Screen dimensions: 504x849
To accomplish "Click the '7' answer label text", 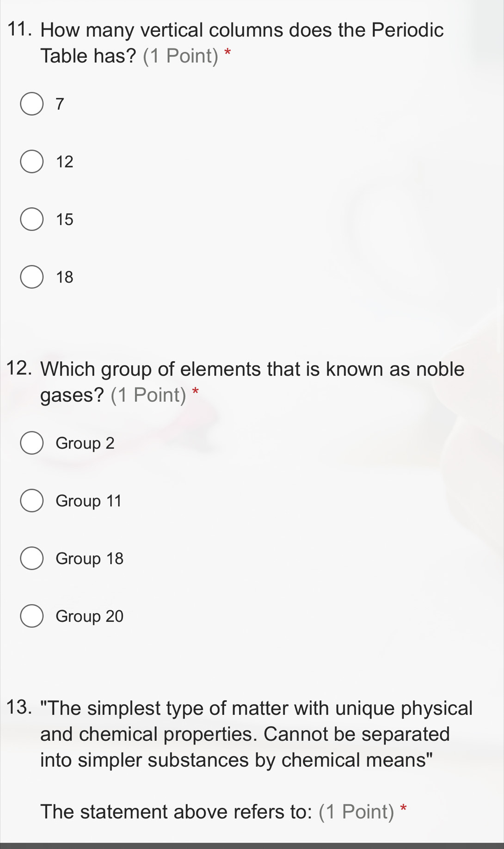I will click(60, 104).
